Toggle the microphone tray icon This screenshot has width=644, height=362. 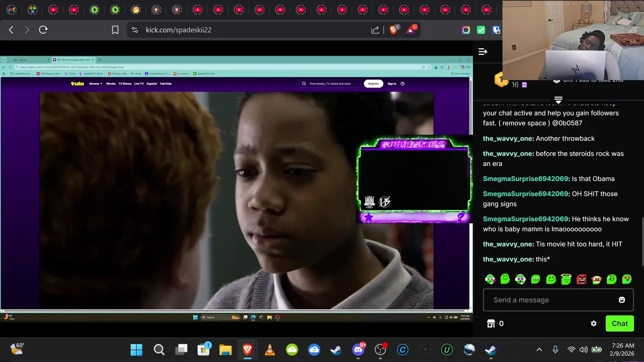555,349
